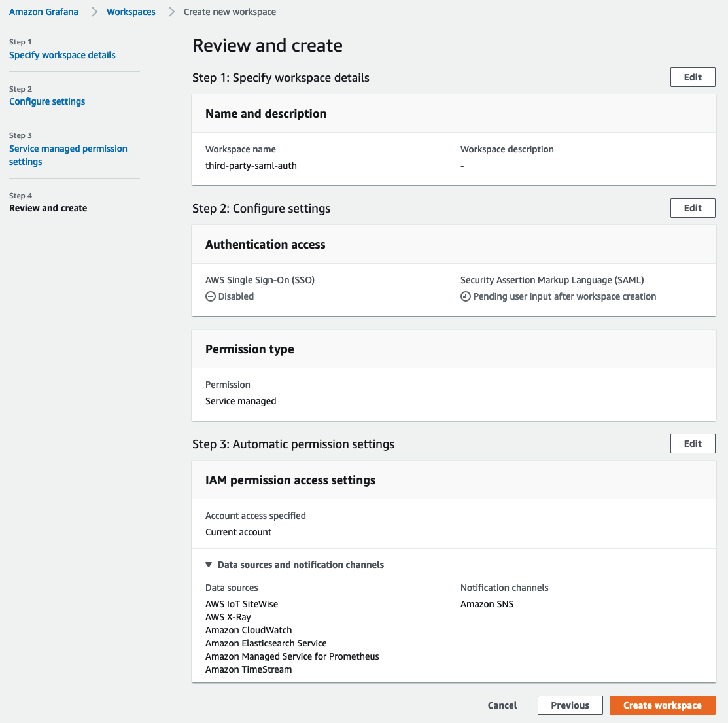The image size is (728, 723).
Task: Click the Disabled status icon under SSO
Action: (x=211, y=296)
